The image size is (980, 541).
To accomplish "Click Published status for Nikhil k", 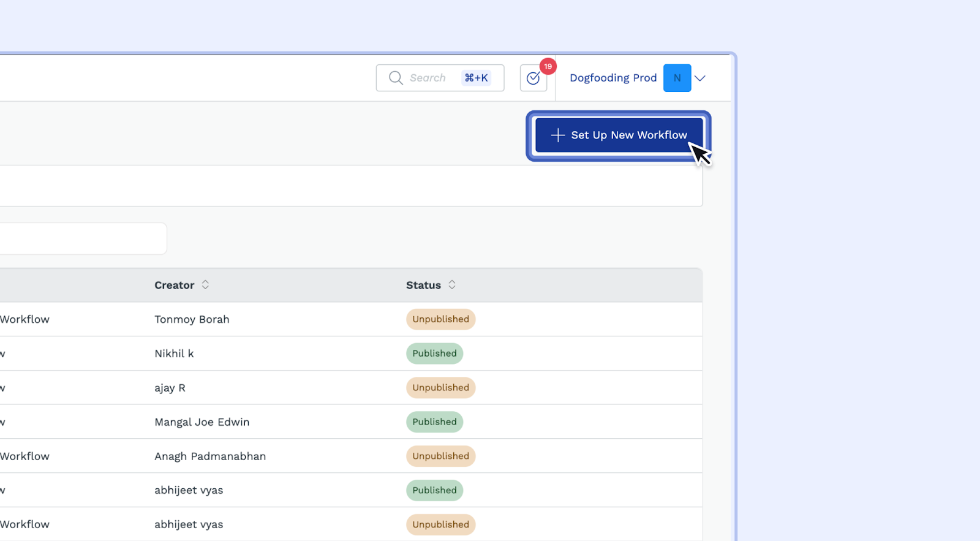I will coord(434,354).
